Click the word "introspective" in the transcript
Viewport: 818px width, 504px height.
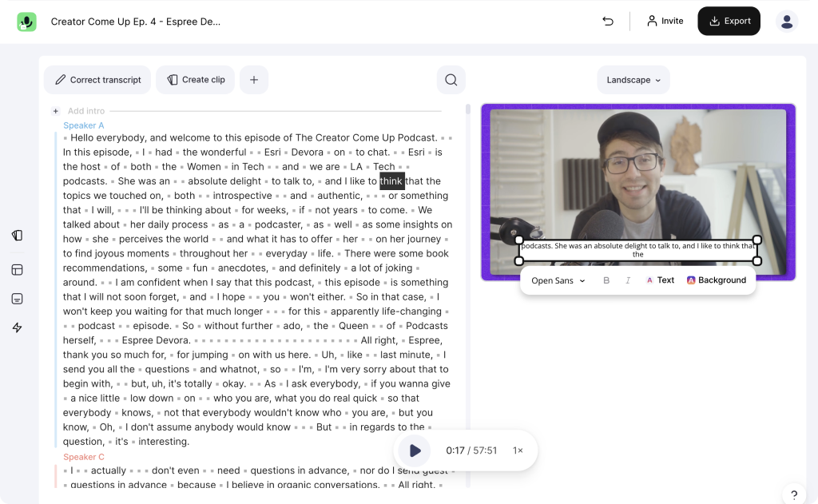tap(242, 196)
